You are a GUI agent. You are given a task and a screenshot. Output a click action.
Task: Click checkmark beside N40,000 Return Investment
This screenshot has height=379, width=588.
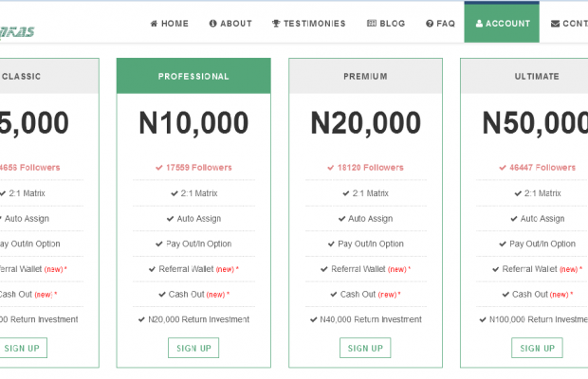tap(313, 319)
